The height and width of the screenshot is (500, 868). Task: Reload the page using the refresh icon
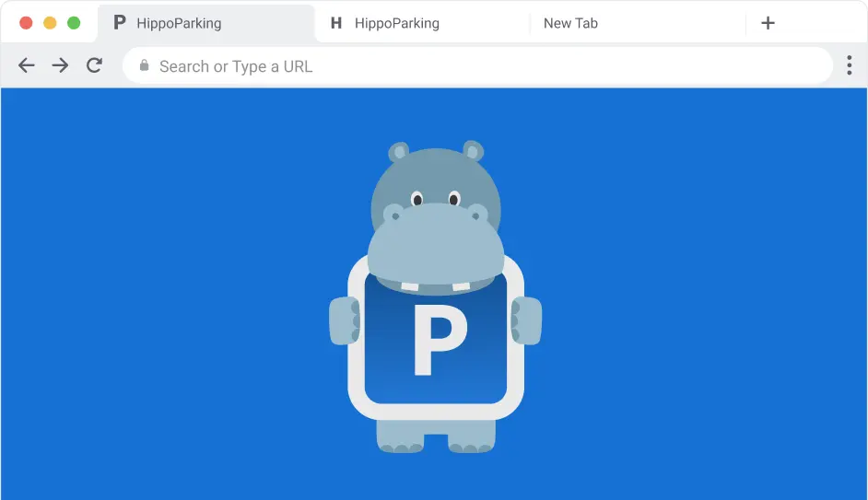(x=94, y=65)
